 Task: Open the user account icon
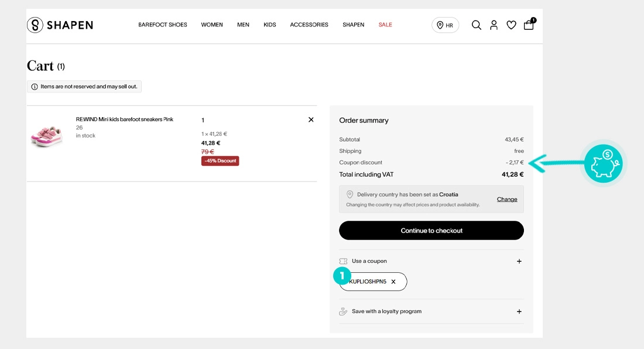click(x=494, y=25)
